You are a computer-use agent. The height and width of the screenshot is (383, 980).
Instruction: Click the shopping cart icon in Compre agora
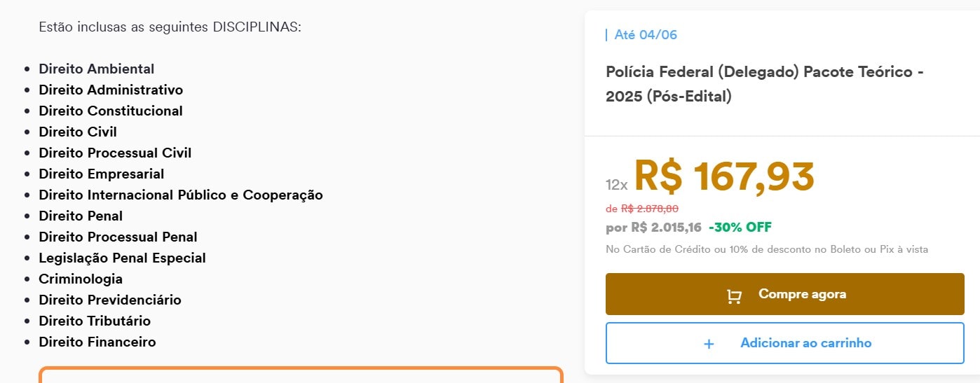734,296
